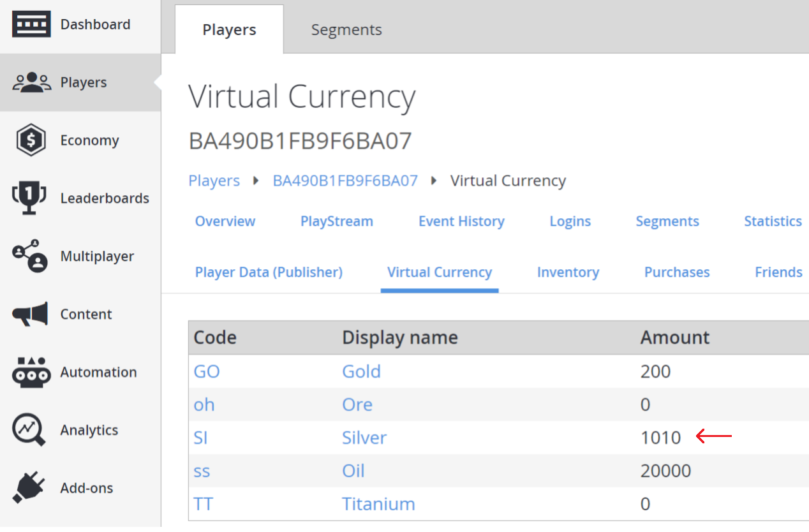
Task: Open the Statistics tab
Action: pyautogui.click(x=773, y=221)
